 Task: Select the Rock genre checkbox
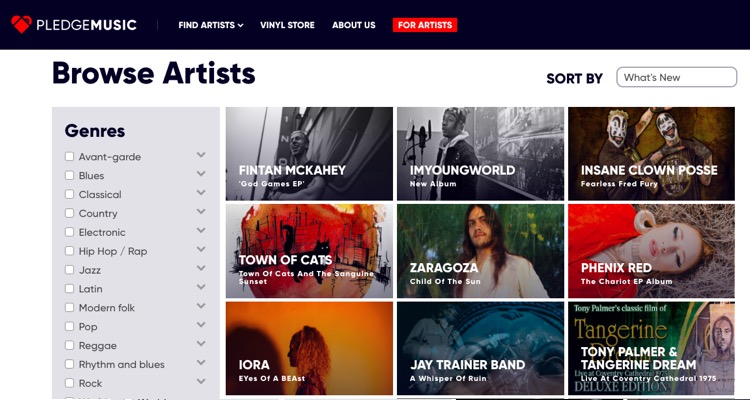(x=69, y=383)
